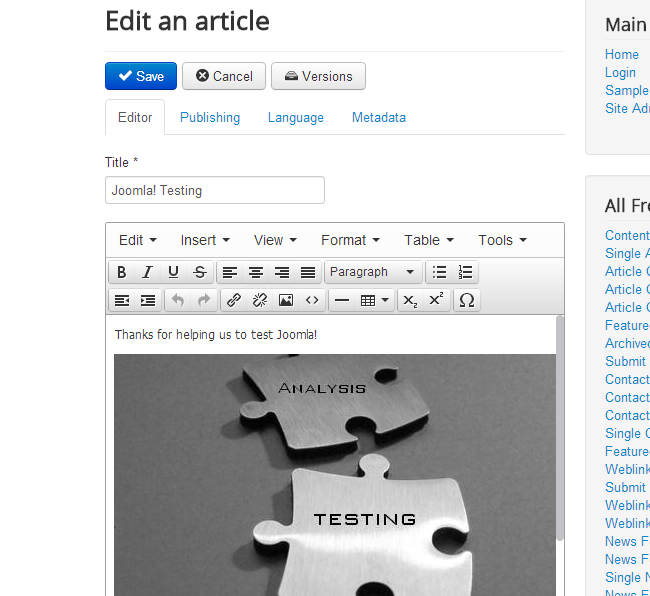This screenshot has height=596, width=650.
Task: Insert a special character (omega)
Action: point(466,300)
